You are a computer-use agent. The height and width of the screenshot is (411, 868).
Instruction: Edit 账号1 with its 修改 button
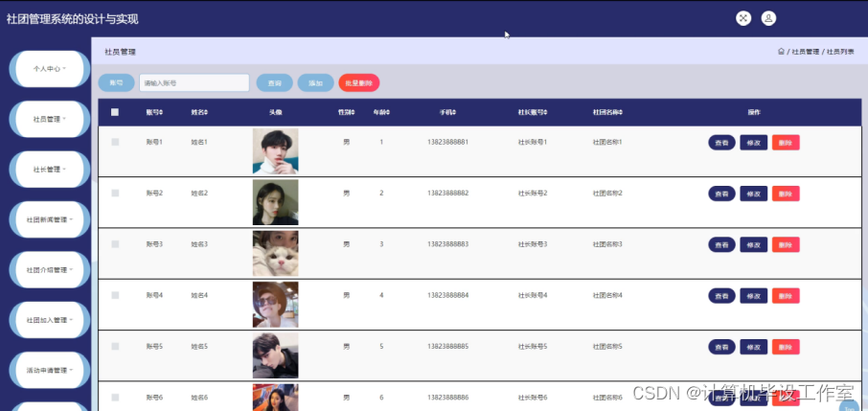tap(753, 143)
